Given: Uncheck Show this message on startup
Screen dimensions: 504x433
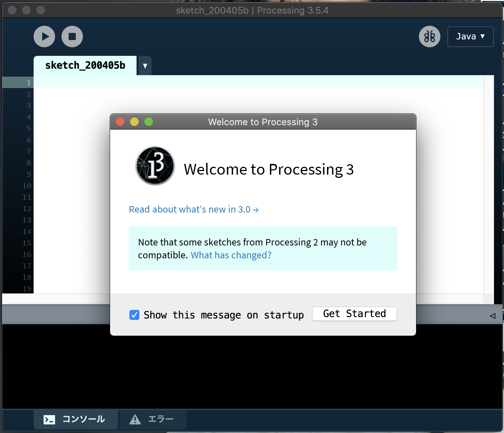Looking at the screenshot, I should 134,315.
